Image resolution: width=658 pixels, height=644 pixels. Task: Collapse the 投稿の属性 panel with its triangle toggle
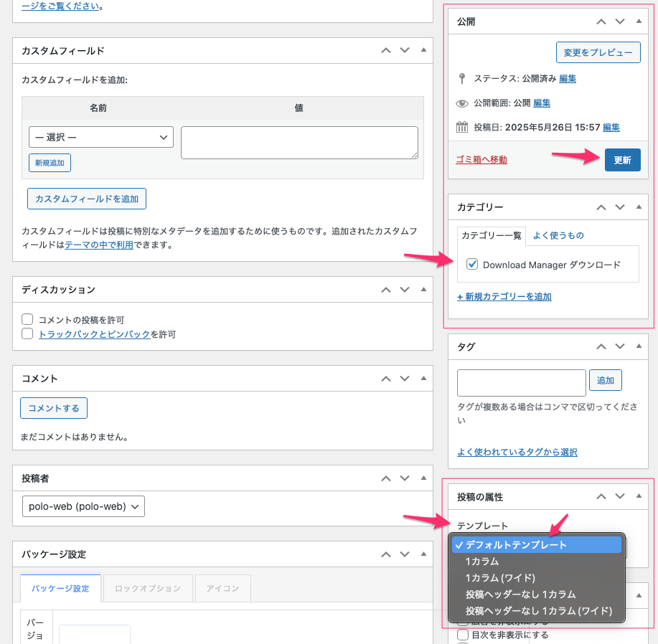(x=639, y=496)
